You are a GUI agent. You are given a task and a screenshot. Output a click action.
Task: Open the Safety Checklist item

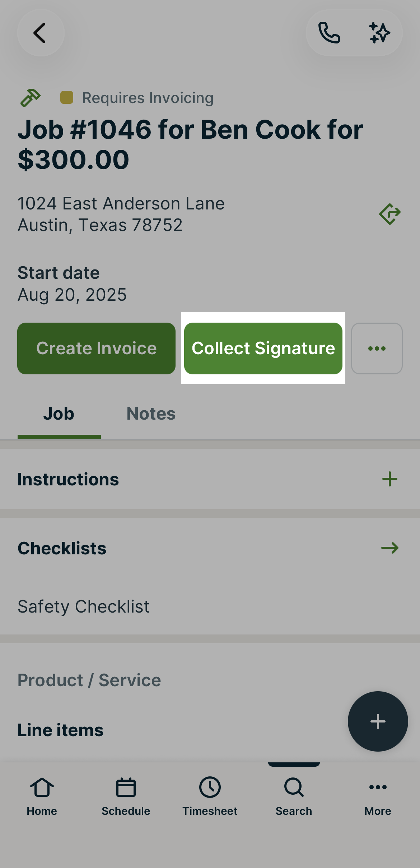pos(84,606)
